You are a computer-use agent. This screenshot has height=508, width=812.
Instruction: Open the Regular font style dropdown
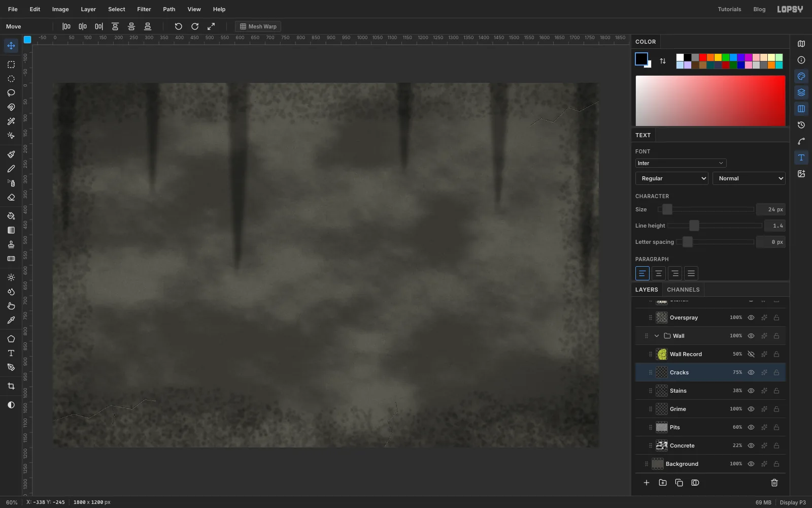pyautogui.click(x=671, y=178)
